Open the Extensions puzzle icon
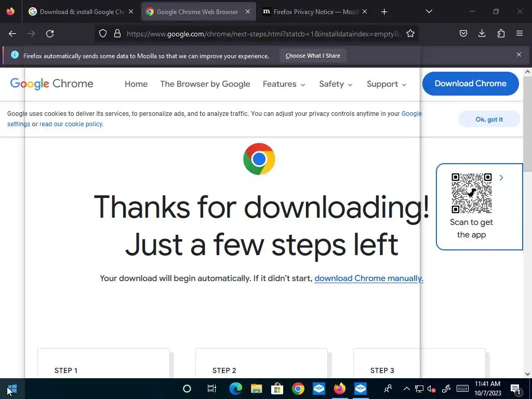This screenshot has width=532, height=399. [x=501, y=33]
